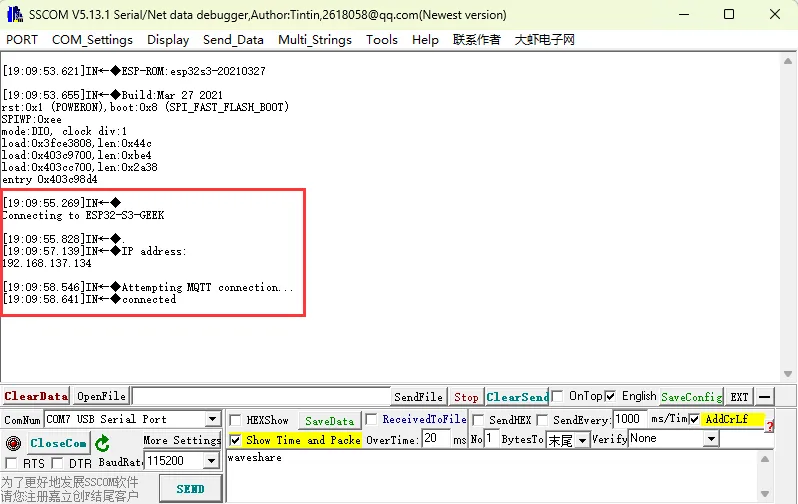
Task: Open the ComNum port dropdown
Action: point(212,420)
